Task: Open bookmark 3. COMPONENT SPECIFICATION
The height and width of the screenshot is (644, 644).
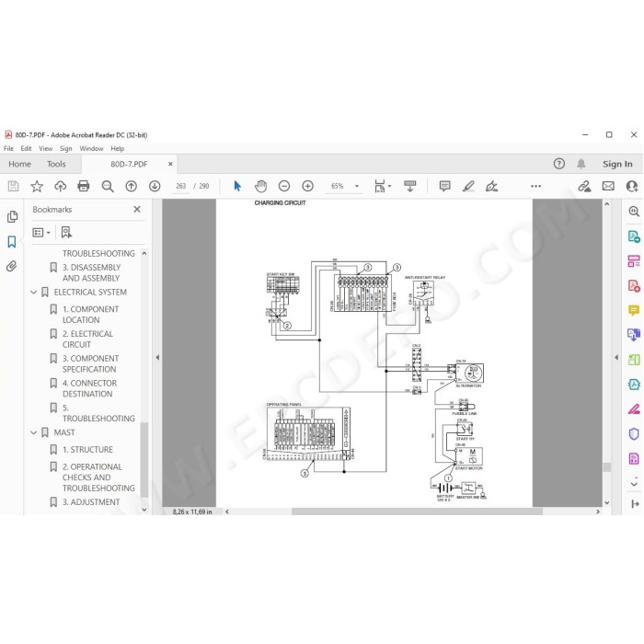Action: pyautogui.click(x=90, y=363)
